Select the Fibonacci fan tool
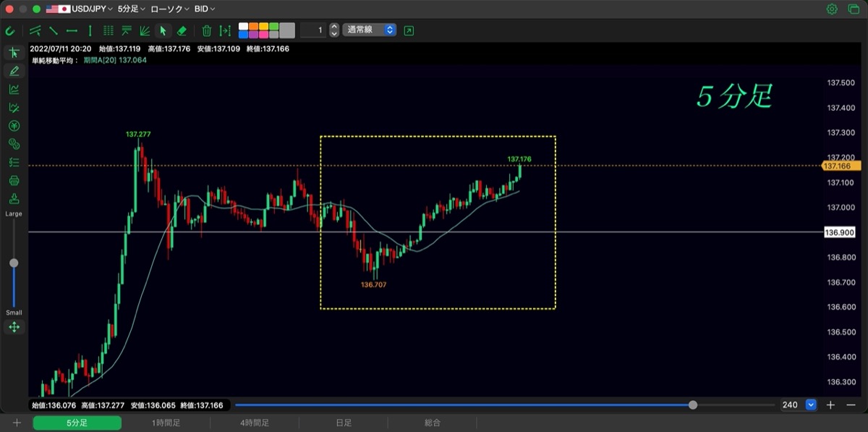The image size is (868, 432). point(145,30)
